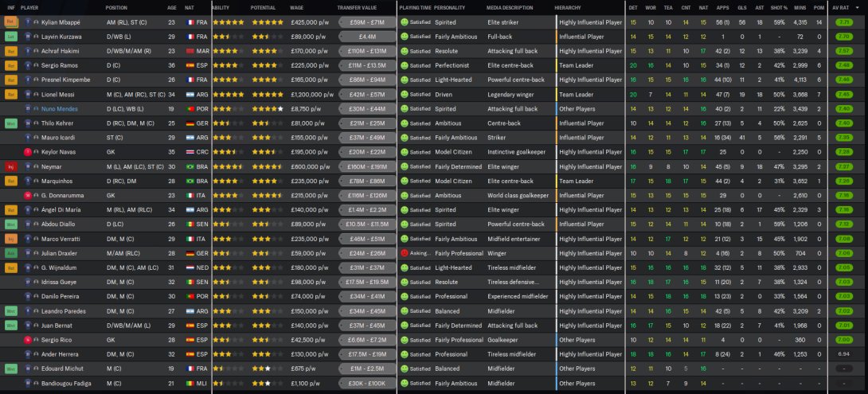Click the shirt icon beside Danilo Pereira

27,296
